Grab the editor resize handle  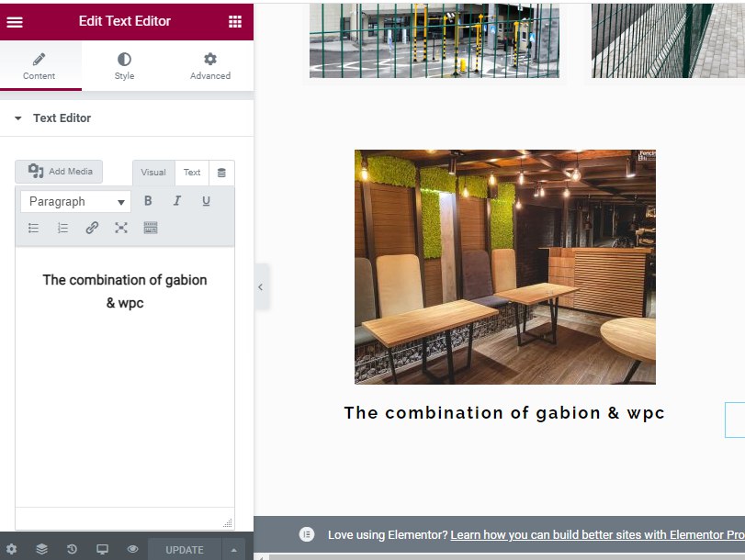point(228,523)
